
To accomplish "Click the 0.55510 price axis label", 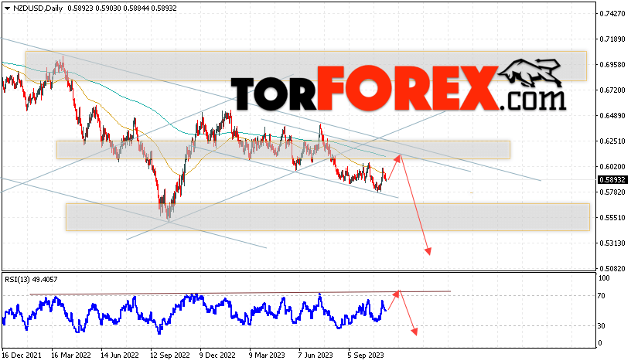I will (x=612, y=218).
